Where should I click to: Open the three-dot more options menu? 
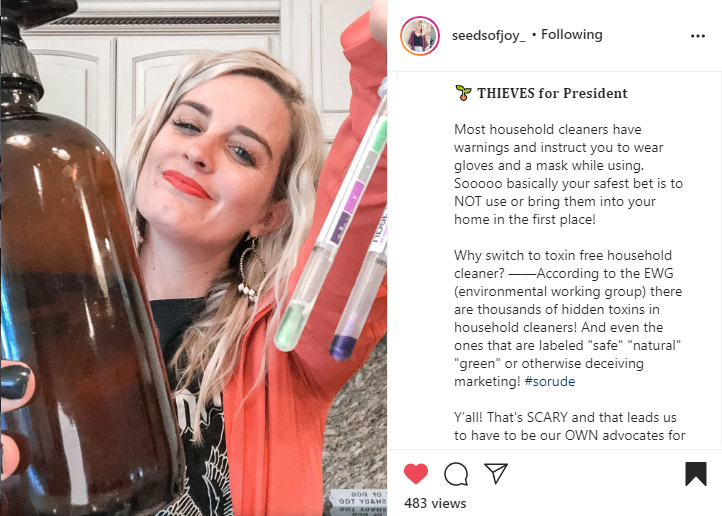(698, 36)
